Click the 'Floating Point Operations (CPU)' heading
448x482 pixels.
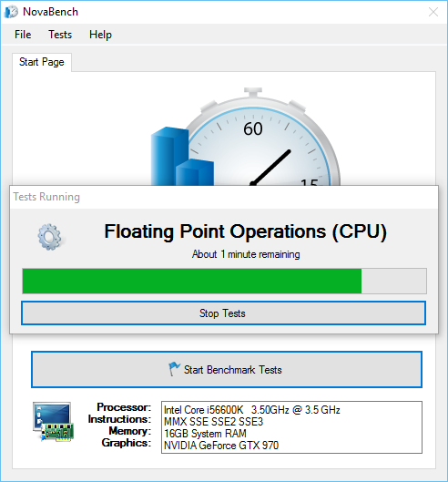[245, 231]
